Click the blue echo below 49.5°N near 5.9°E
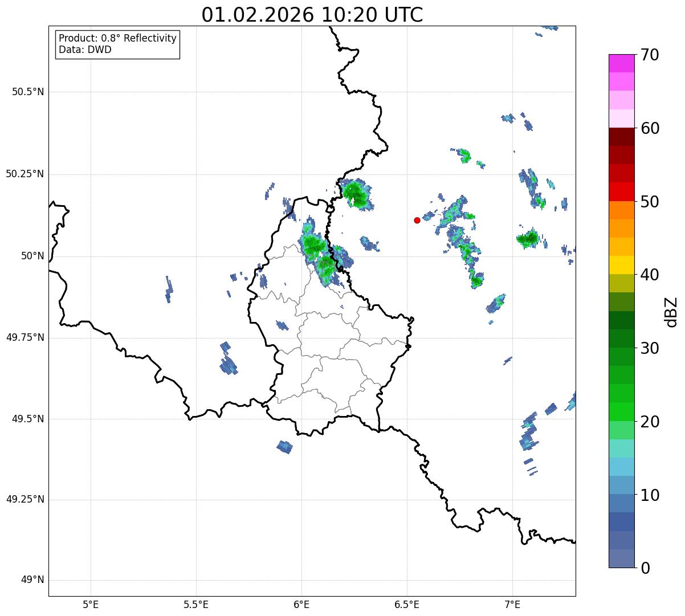The height and width of the screenshot is (616, 685). 284,447
